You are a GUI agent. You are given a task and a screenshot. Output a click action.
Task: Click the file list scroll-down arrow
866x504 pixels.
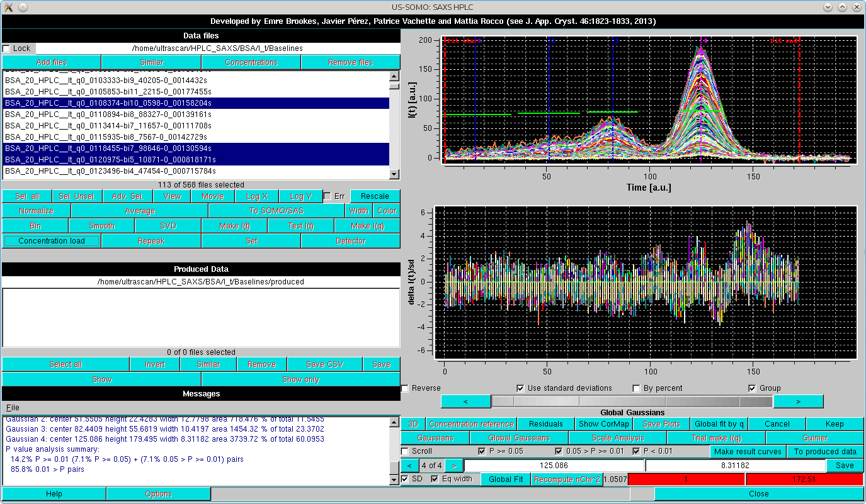click(x=395, y=175)
